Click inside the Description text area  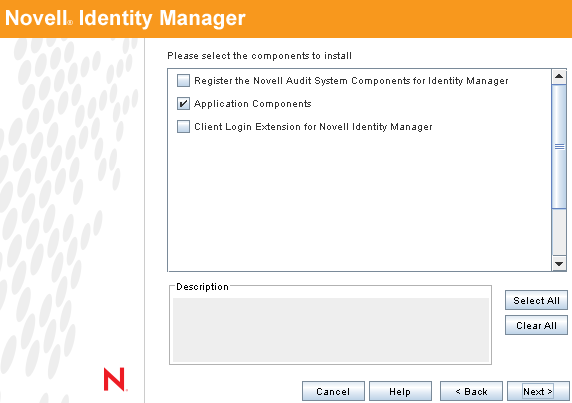coord(331,330)
